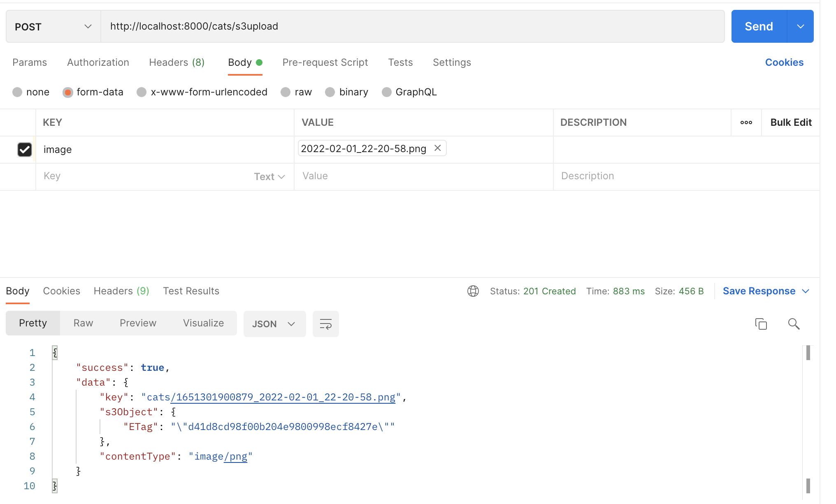Viewport: 836px width, 504px height.
Task: Switch to the Authorization tab
Action: coord(98,62)
